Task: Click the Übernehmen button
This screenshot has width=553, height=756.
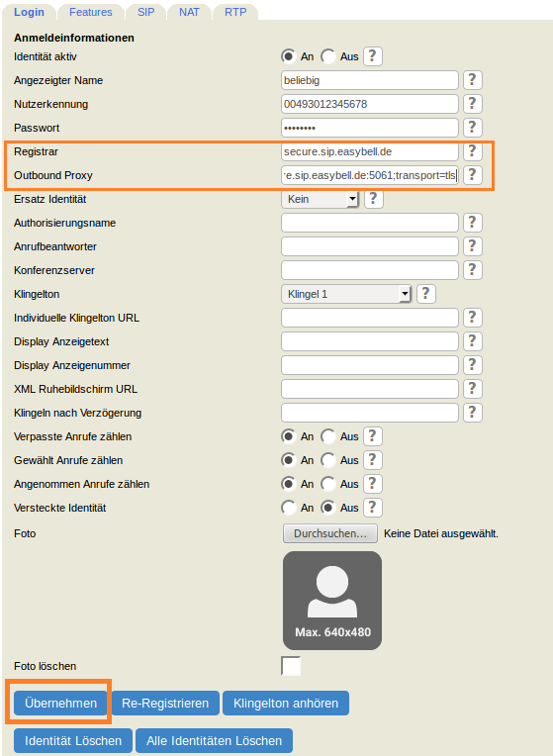Action: (x=60, y=703)
